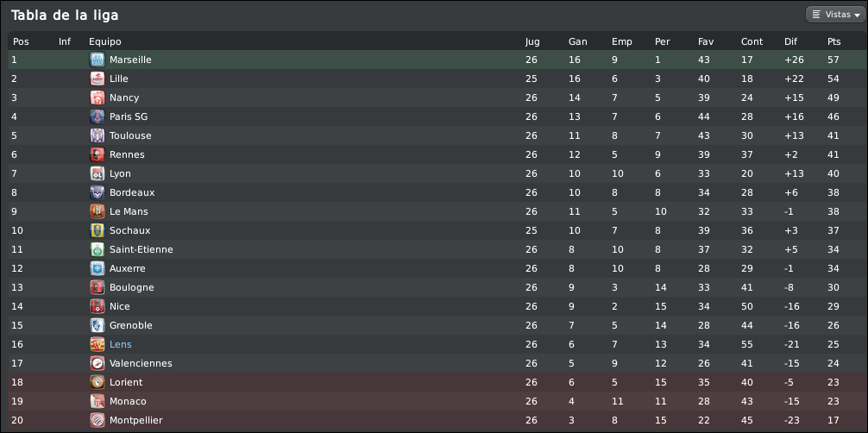The width and height of the screenshot is (868, 433).
Task: Sort the league table by Gan column
Action: pyautogui.click(x=577, y=41)
